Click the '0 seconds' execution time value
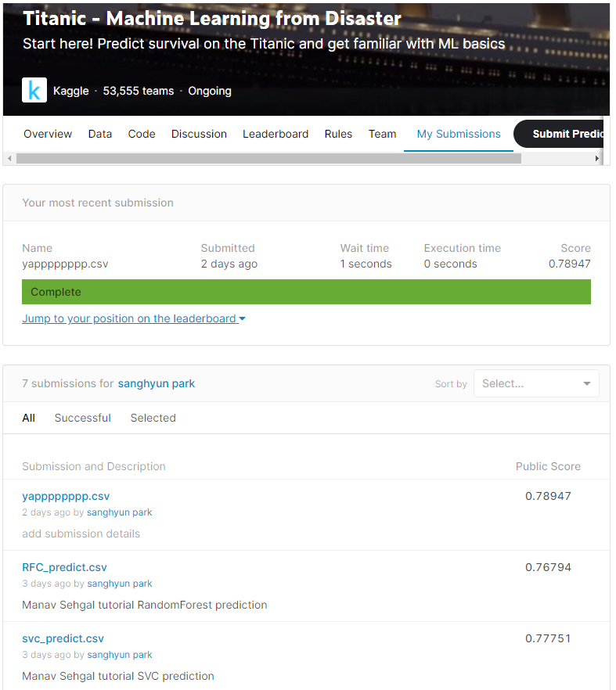The width and height of the screenshot is (616, 690). pyautogui.click(x=450, y=264)
